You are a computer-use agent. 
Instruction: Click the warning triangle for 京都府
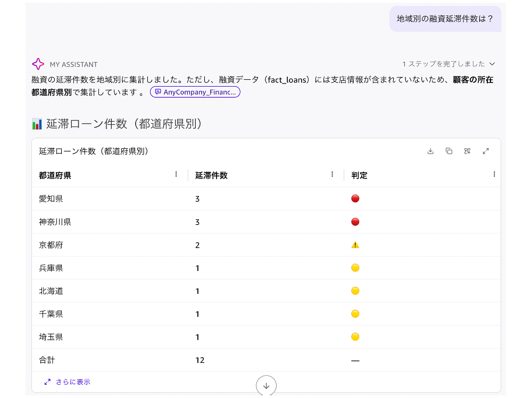click(355, 245)
